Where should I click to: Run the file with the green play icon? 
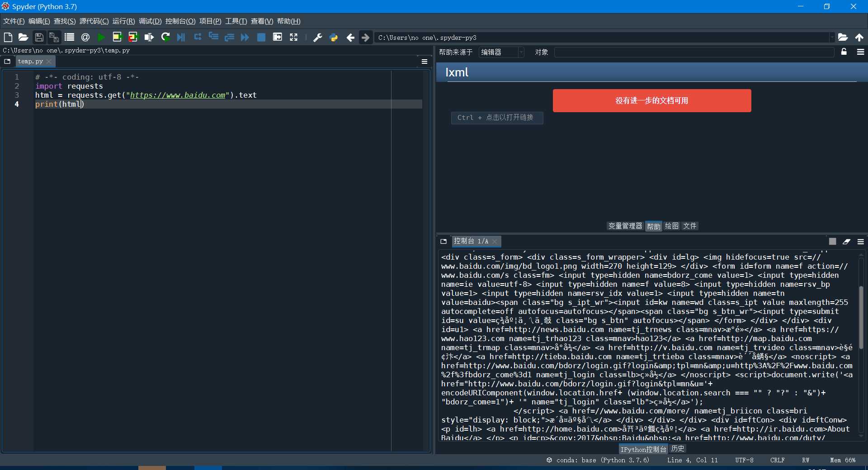[101, 37]
